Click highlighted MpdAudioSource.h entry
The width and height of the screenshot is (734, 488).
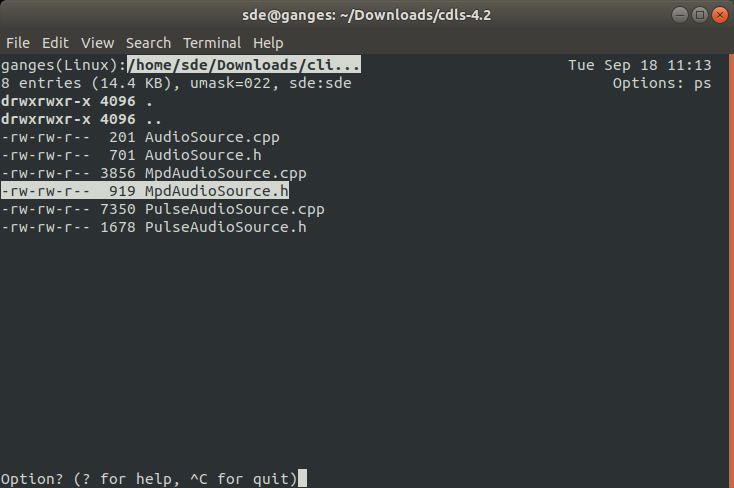click(x=145, y=191)
